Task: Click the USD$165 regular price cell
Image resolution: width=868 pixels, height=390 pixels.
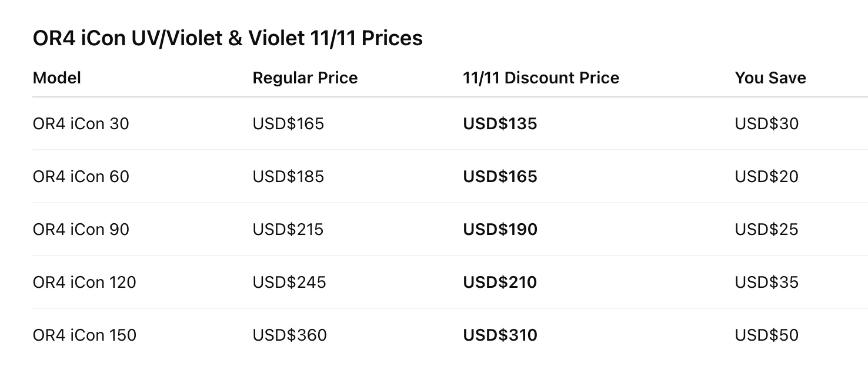Action: pos(288,124)
